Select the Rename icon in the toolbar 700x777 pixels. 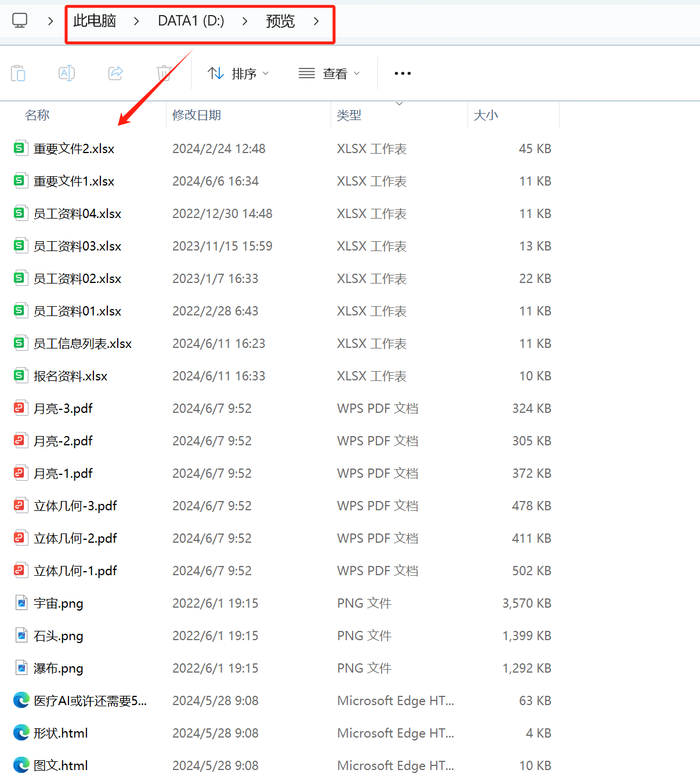(x=67, y=73)
